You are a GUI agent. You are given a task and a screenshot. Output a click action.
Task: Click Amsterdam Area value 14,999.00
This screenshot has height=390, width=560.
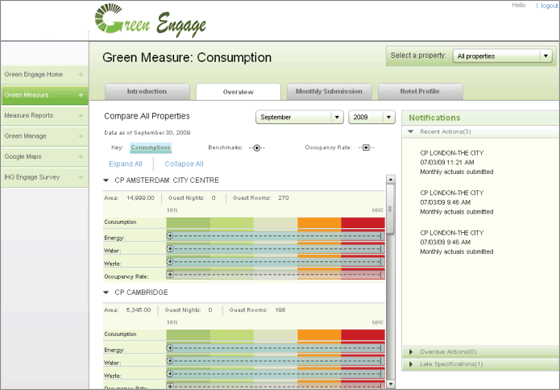pyautogui.click(x=141, y=198)
